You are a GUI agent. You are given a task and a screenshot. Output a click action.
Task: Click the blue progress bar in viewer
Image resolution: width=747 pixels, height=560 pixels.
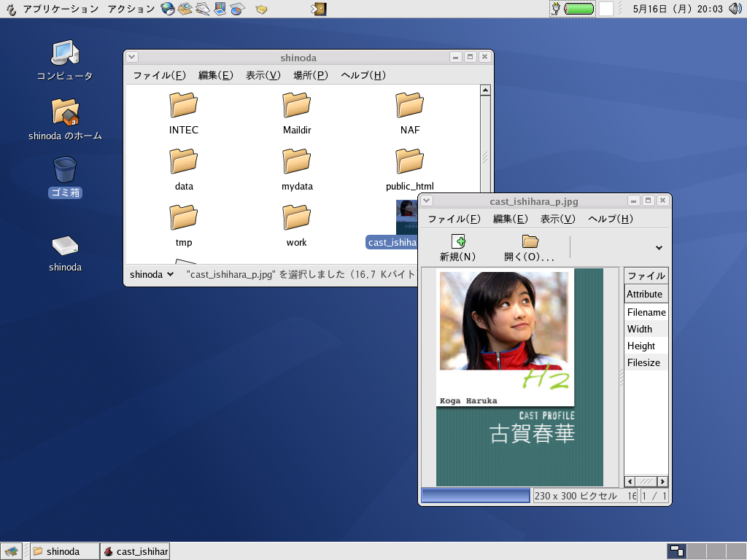coord(476,496)
